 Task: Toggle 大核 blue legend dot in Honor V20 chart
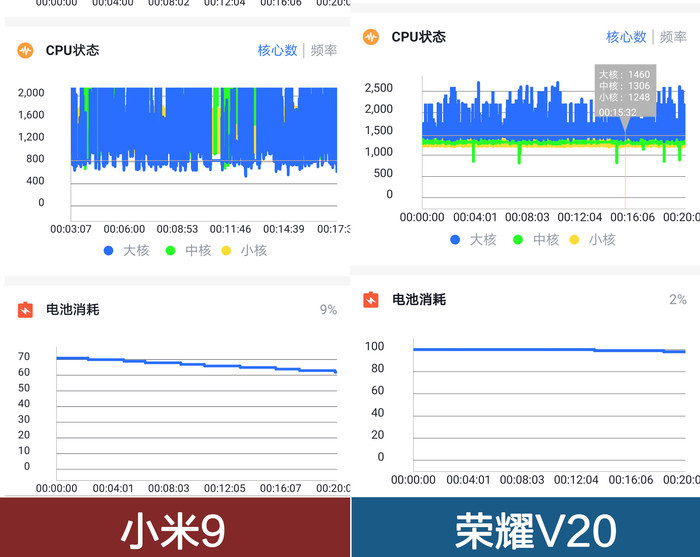pyautogui.click(x=455, y=240)
